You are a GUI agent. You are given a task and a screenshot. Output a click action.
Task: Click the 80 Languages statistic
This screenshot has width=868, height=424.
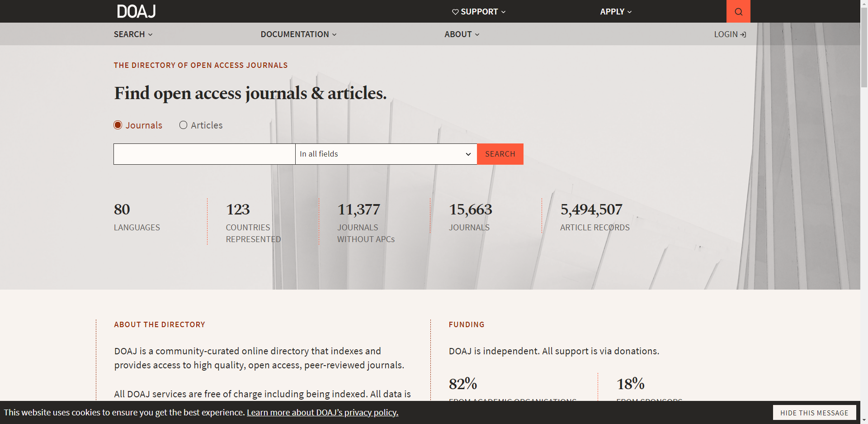pos(137,217)
